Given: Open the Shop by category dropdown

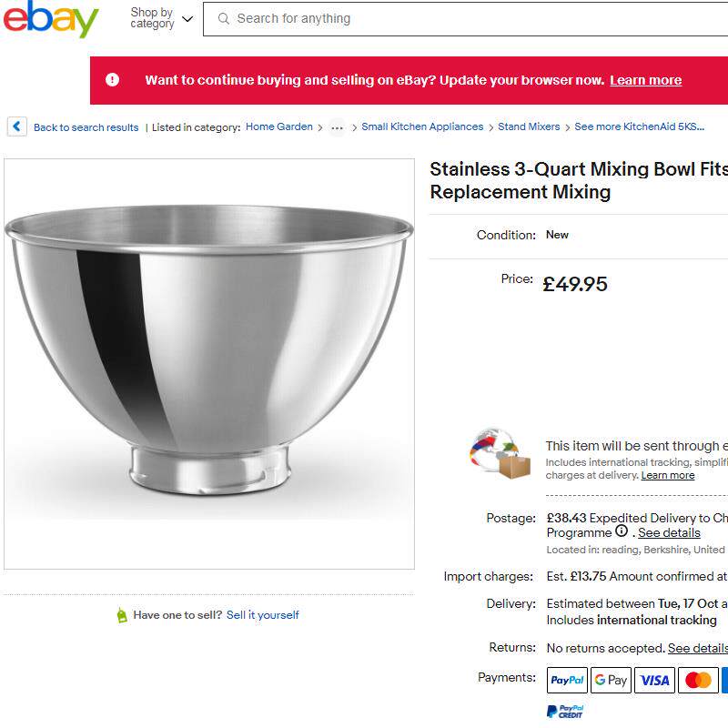Looking at the screenshot, I should 162,18.
